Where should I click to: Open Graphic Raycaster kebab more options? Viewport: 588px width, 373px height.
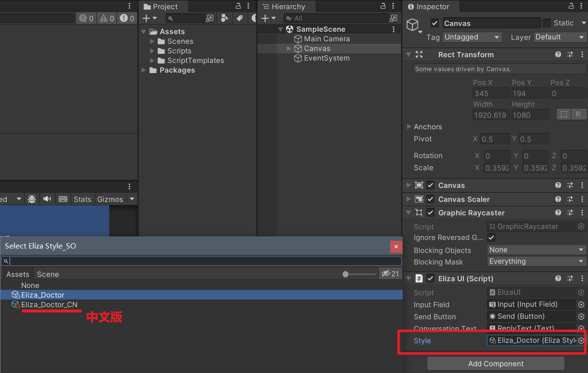tap(582, 213)
